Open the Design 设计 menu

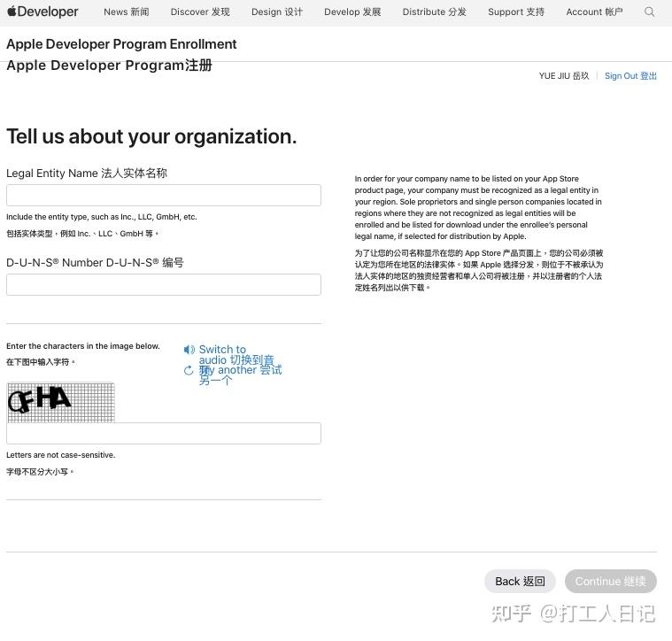277,12
